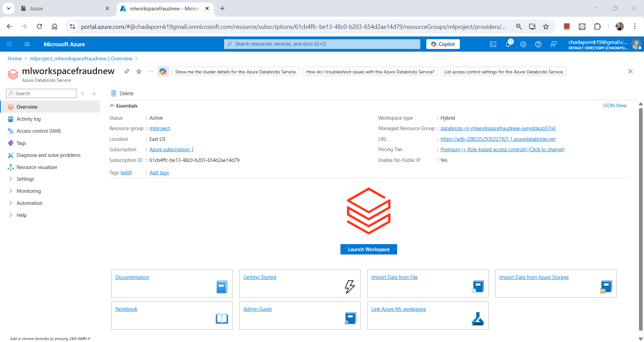Click the large Databricks logo

point(369,211)
